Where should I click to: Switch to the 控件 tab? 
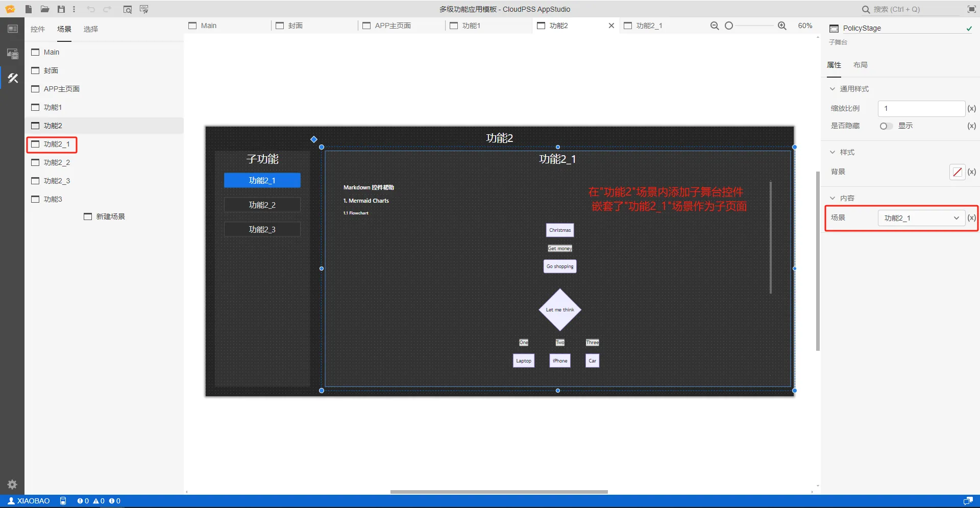tap(38, 29)
